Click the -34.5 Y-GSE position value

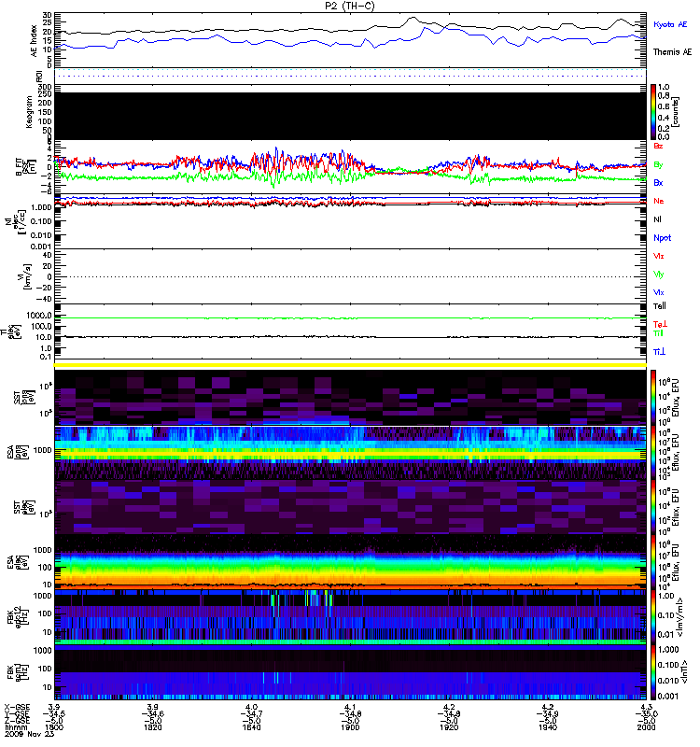coord(54,714)
